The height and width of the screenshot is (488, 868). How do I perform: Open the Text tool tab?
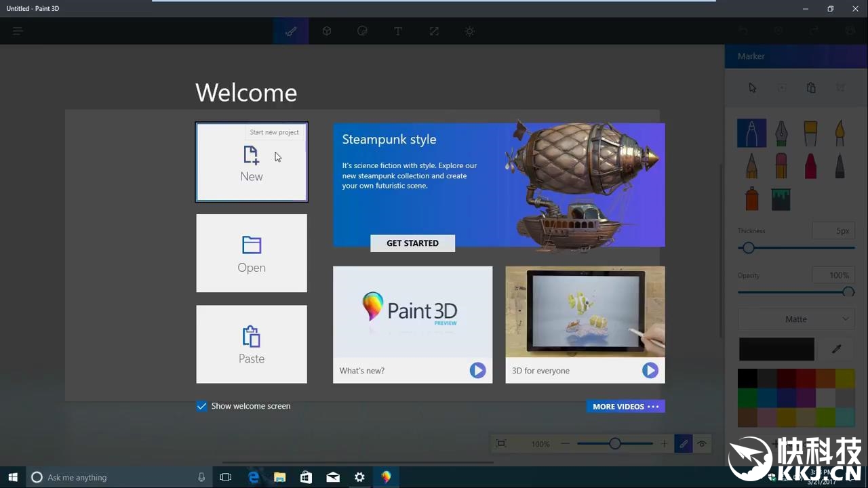(x=398, y=31)
